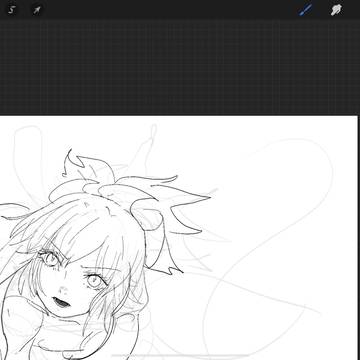
Task: Tap the sketch canvas of the anime girl
Action: 179,238
